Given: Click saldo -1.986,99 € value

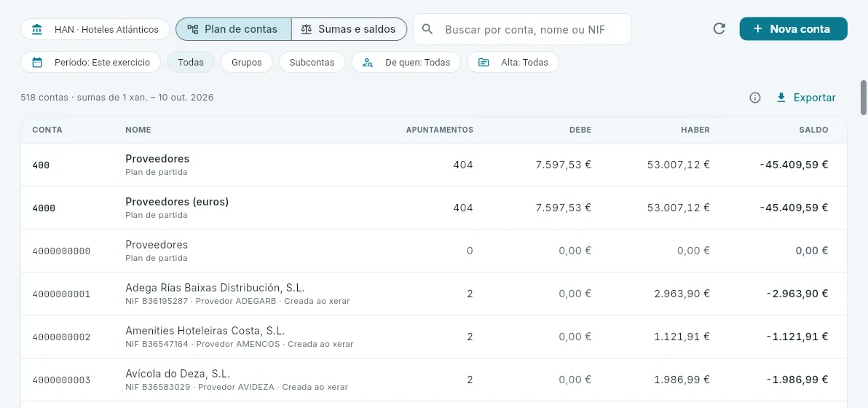Looking at the screenshot, I should pos(797,380).
